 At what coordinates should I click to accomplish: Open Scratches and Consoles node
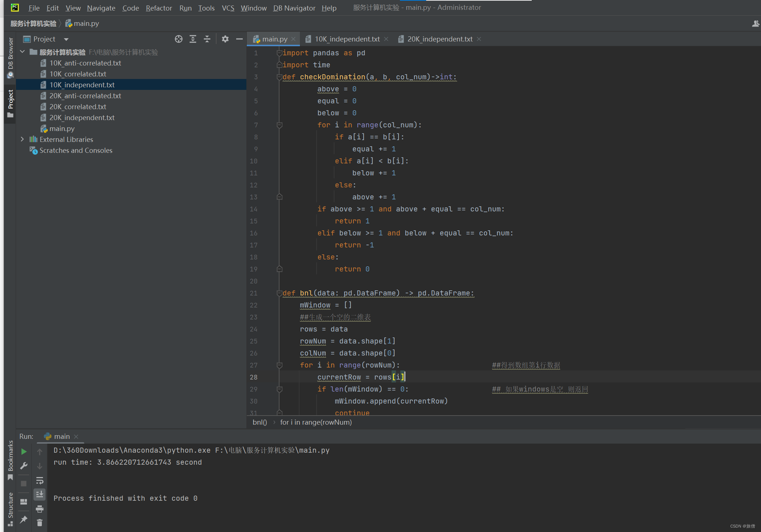coord(76,150)
